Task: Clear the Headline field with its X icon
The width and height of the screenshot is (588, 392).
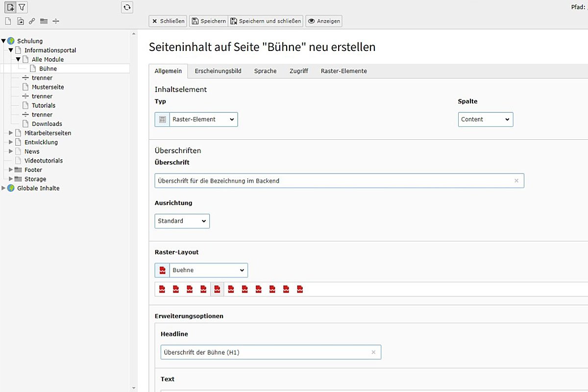Action: point(373,352)
